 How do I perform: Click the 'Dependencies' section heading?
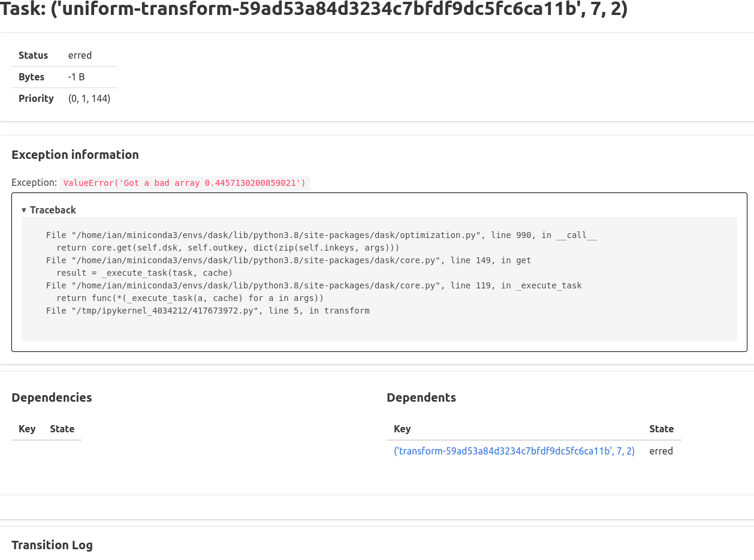coord(52,398)
